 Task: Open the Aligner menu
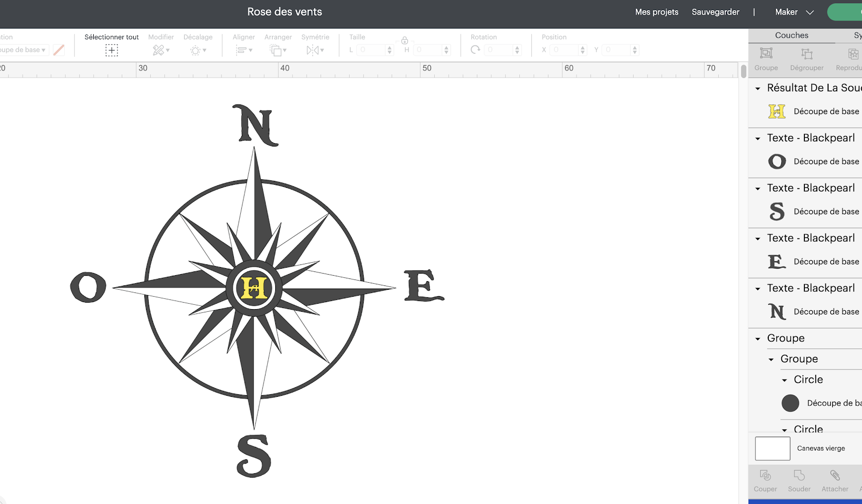[244, 50]
